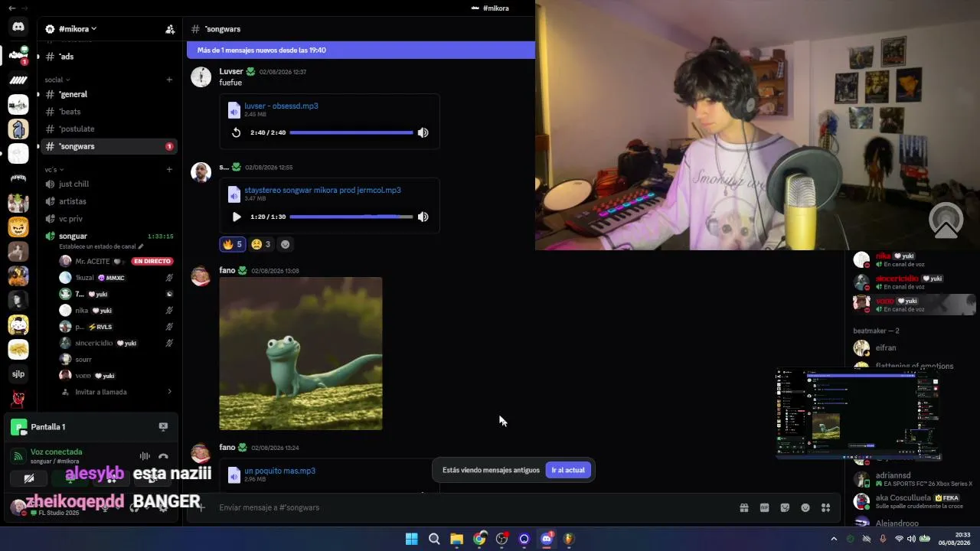Screen dimensions: 980x551
Task: Switch to the general text channel
Action: tap(110, 94)
